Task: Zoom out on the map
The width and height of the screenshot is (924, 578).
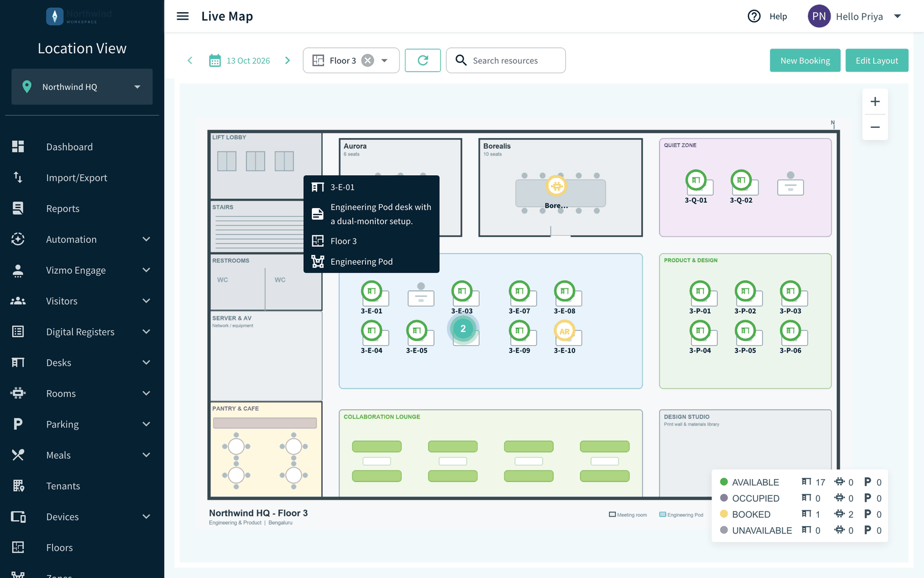Action: click(875, 127)
